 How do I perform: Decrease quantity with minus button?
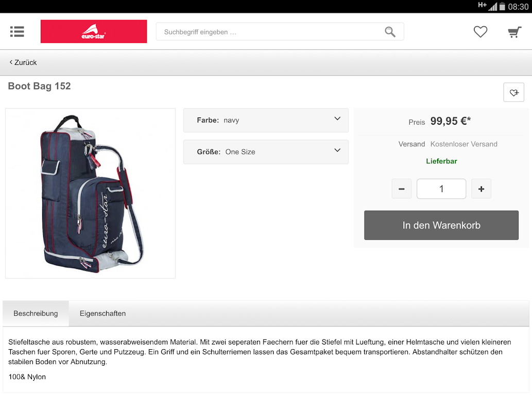pos(401,188)
